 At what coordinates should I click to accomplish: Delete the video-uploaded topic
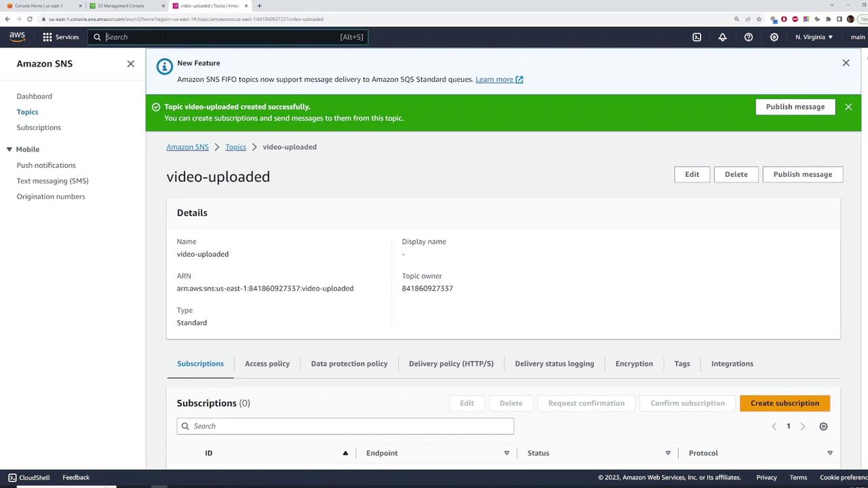coord(736,174)
